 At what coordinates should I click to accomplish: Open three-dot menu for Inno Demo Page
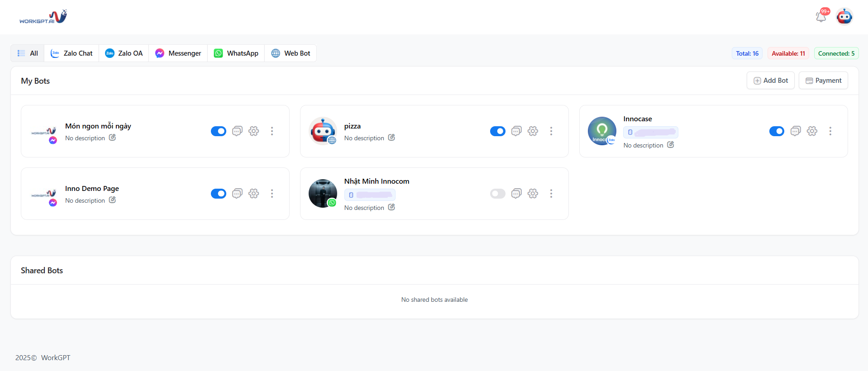coord(272,194)
